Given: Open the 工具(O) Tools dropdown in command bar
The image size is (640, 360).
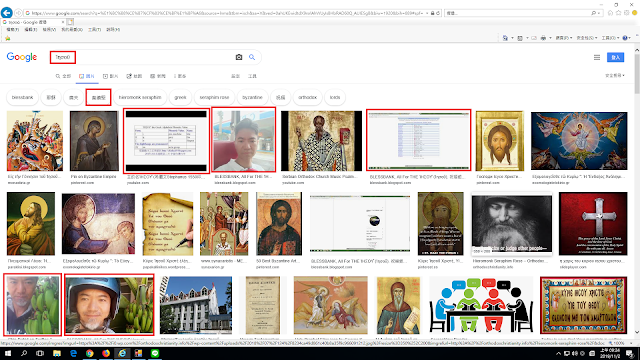Looking at the screenshot, I should [x=610, y=38].
